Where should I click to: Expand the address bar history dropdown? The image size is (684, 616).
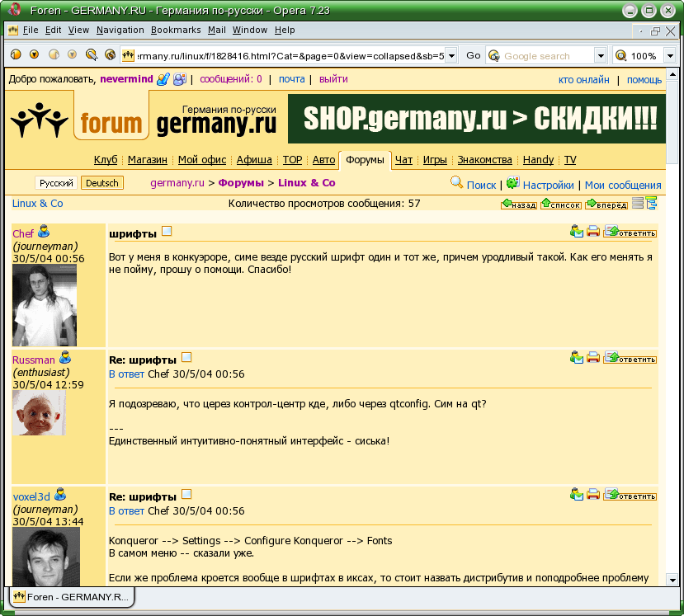pyautogui.click(x=452, y=56)
